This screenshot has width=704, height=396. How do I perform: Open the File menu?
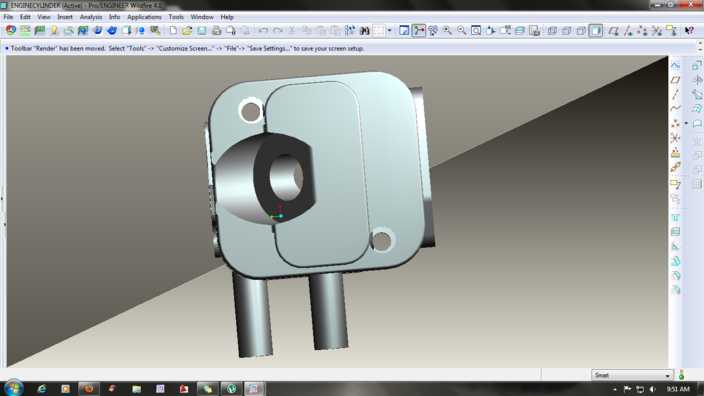[x=8, y=17]
